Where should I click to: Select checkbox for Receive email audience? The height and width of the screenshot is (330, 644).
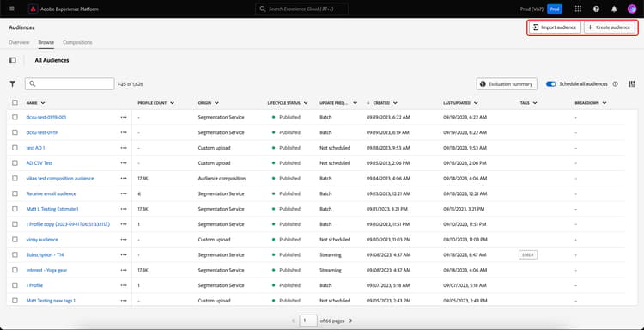[x=15, y=193]
